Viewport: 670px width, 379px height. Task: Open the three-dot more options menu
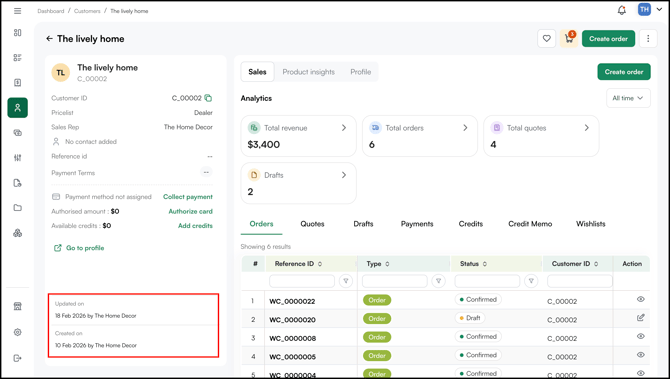tap(648, 38)
